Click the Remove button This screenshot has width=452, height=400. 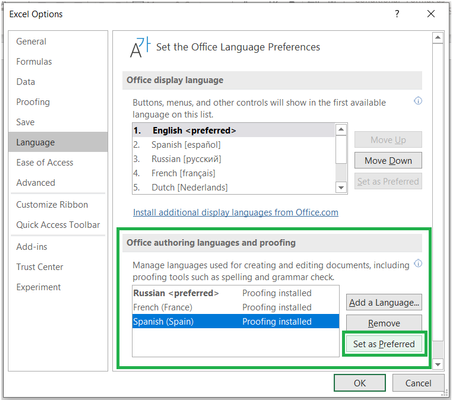384,323
